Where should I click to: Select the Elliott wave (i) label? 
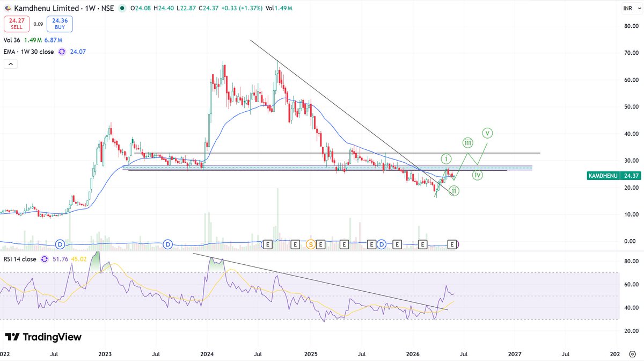click(x=447, y=158)
